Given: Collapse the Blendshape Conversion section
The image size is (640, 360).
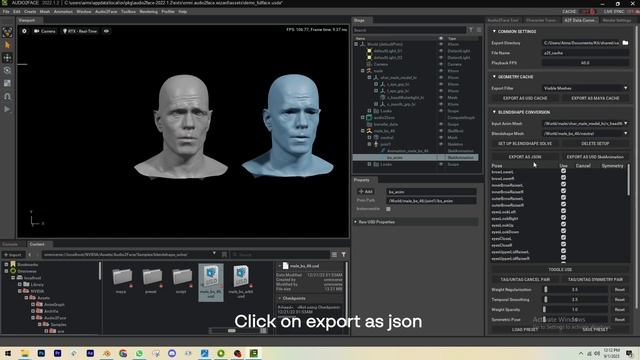Looking at the screenshot, I should click(494, 112).
